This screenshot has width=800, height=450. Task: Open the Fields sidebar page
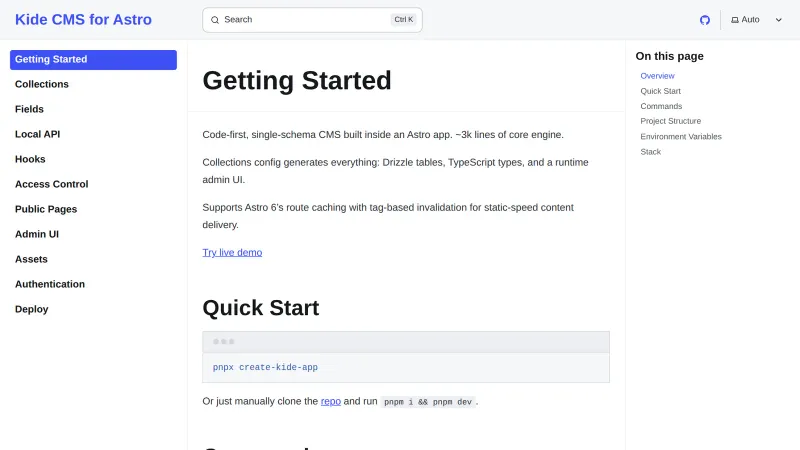point(29,109)
